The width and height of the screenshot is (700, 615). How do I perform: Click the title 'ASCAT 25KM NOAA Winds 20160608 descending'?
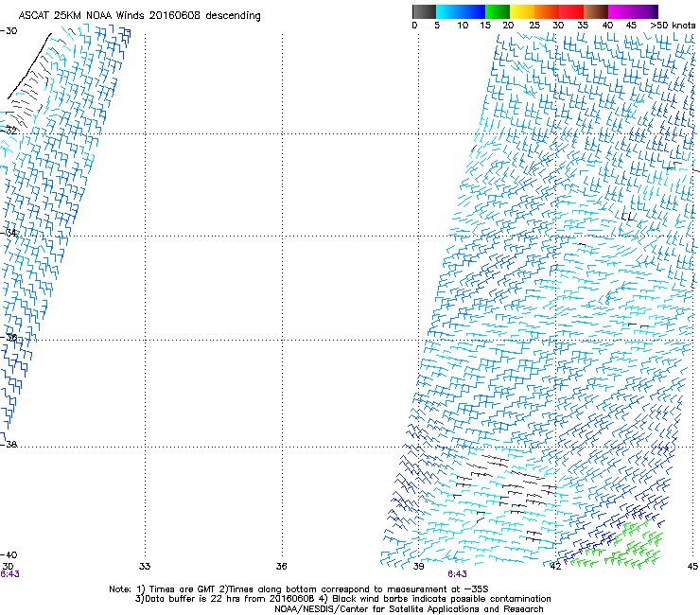click(x=139, y=16)
